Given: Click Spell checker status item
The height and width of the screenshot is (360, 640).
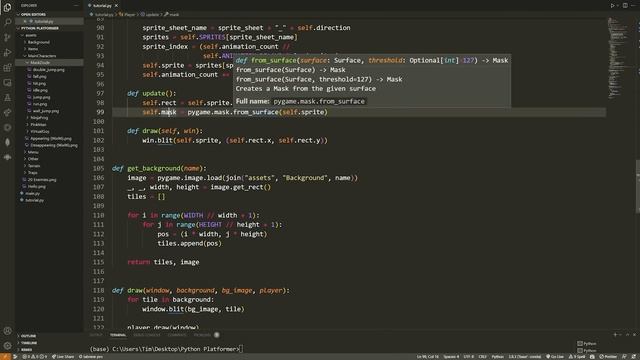Looking at the screenshot, I should [577, 357].
